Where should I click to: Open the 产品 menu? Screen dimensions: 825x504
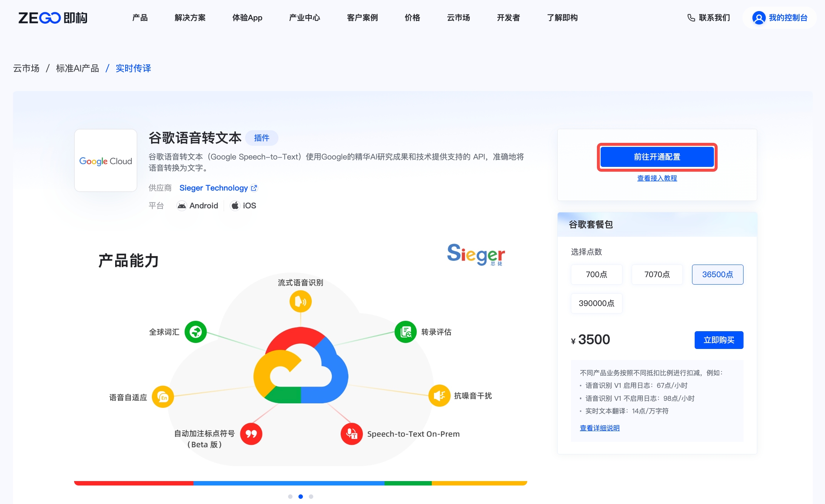click(x=140, y=18)
